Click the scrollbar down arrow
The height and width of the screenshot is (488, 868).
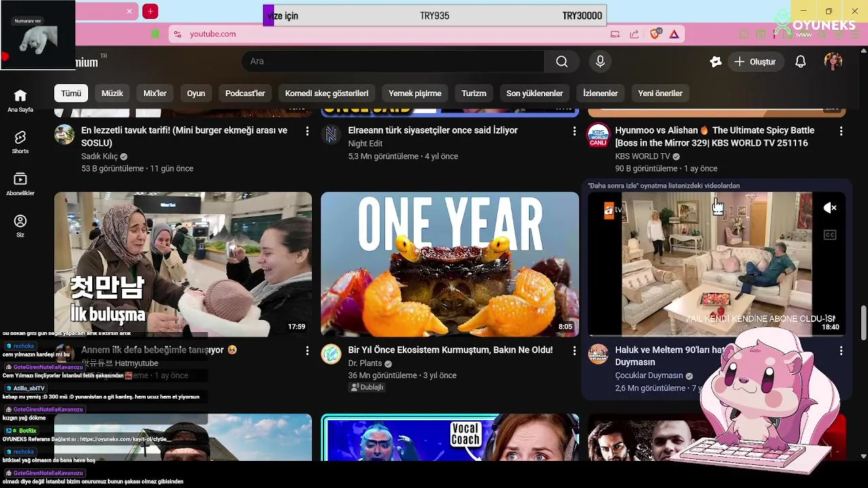(863, 456)
